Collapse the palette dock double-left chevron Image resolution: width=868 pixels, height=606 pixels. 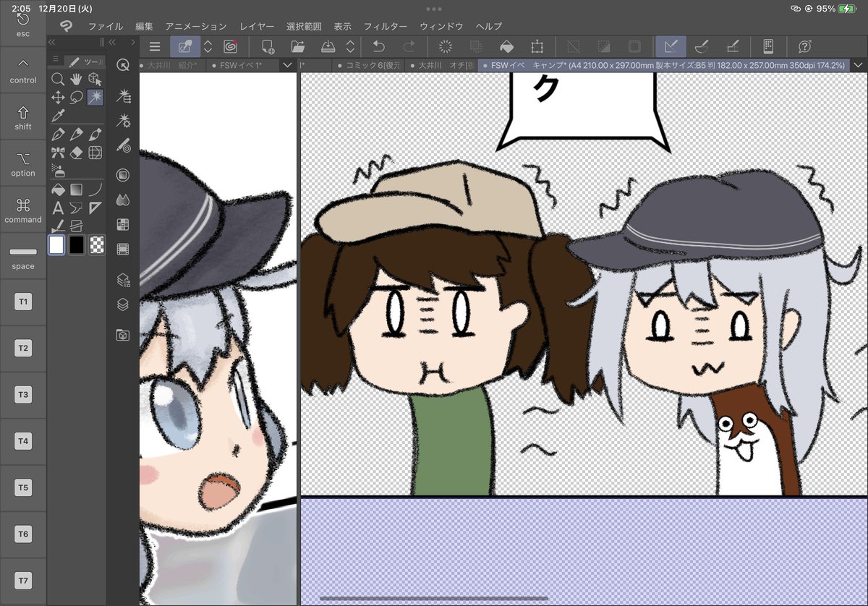(113, 42)
